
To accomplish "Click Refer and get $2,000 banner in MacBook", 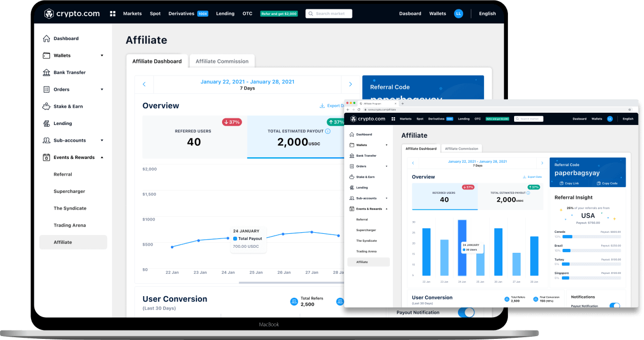I will coord(279,13).
